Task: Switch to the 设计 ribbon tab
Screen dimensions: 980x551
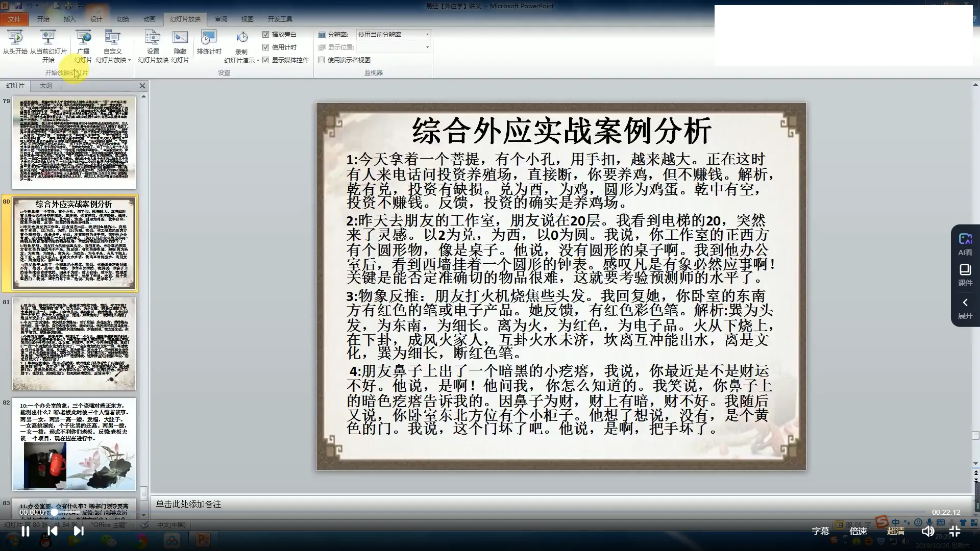Action: (96, 19)
